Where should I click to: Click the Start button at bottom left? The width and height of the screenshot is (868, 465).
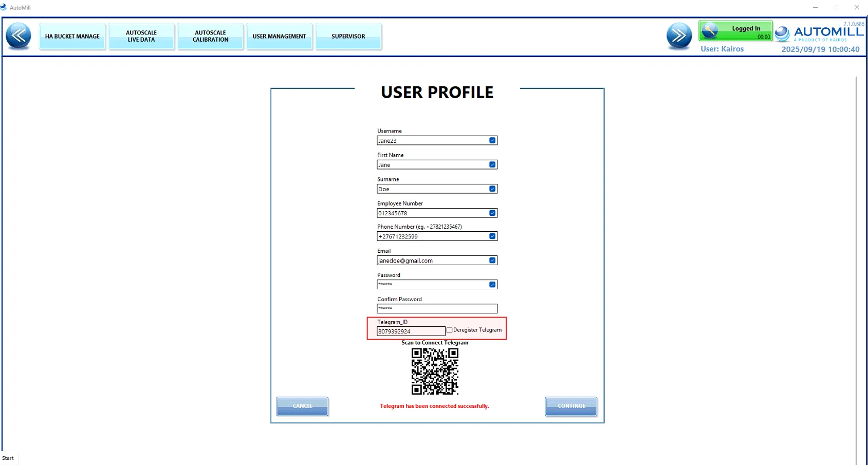coord(8,458)
